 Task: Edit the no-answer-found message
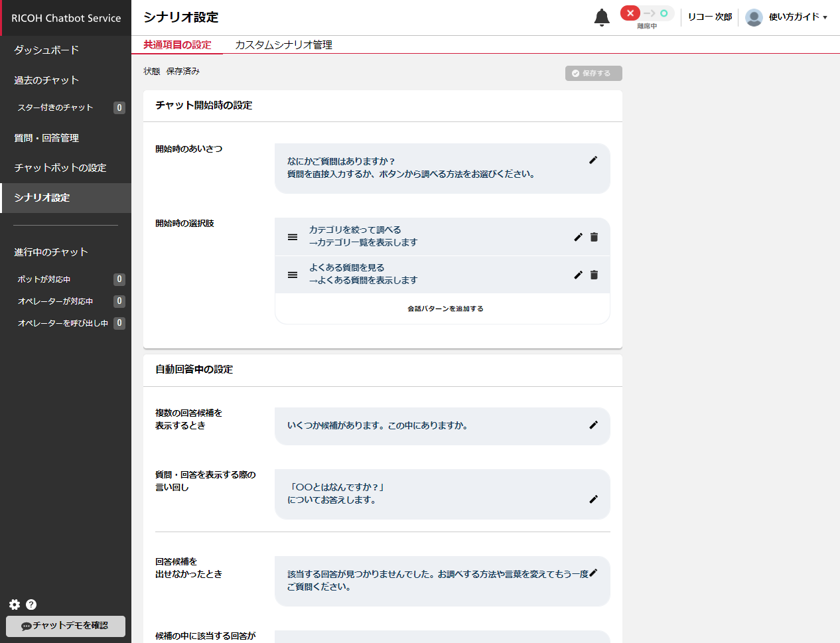point(593,573)
